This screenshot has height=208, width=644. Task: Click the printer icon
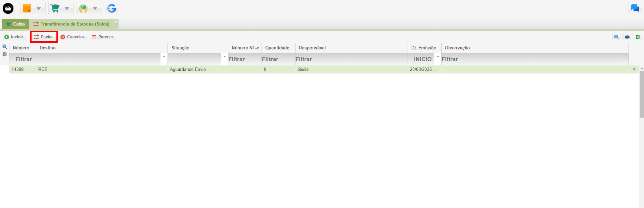coord(627,37)
